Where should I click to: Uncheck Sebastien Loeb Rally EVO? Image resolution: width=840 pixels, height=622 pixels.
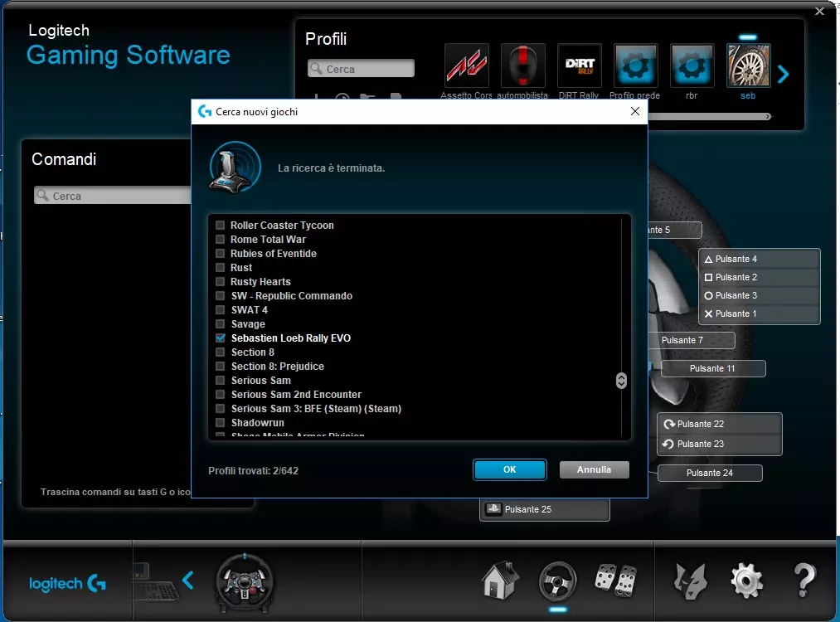[x=221, y=338]
